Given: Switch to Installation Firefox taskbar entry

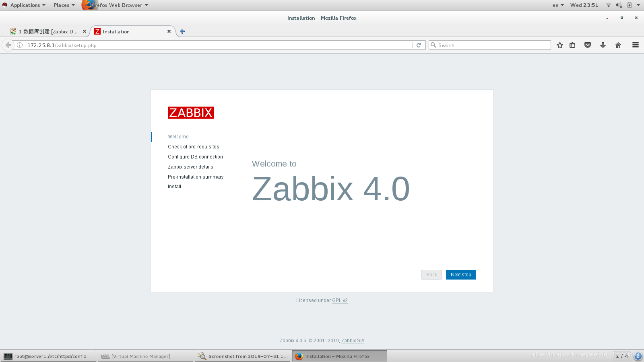Looking at the screenshot, I should tap(339, 356).
